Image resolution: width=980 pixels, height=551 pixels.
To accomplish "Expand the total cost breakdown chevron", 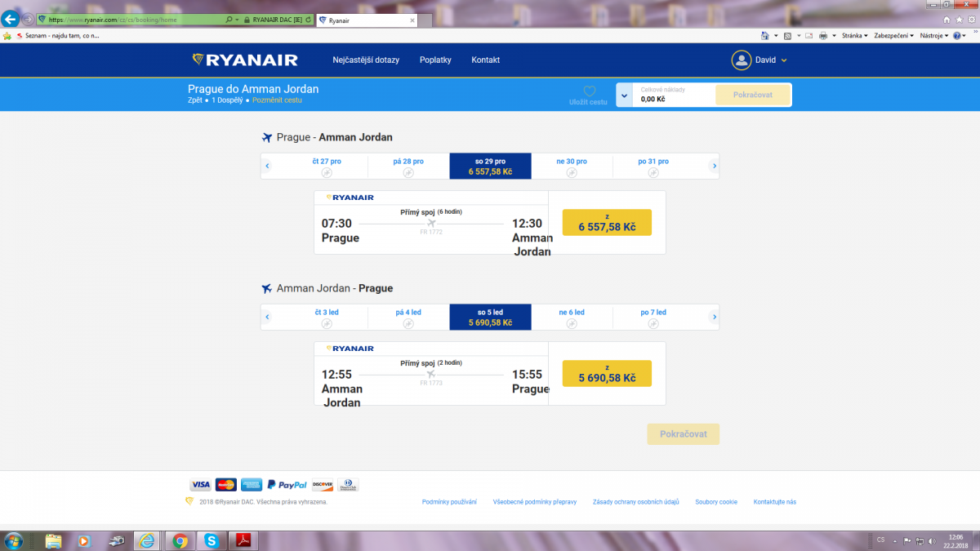I will (624, 96).
